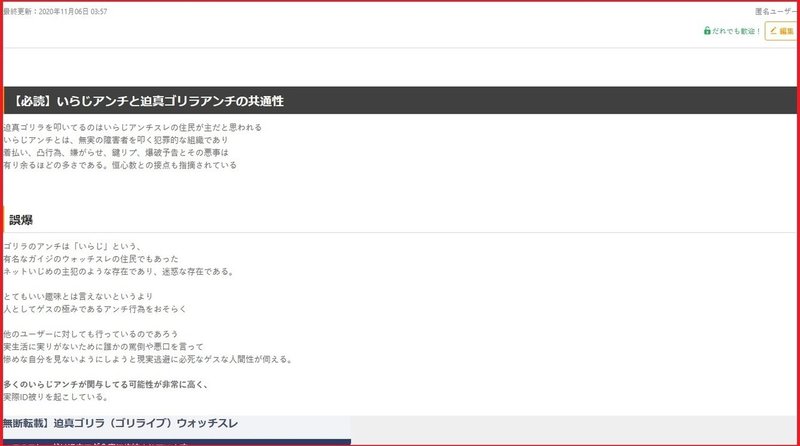The height and width of the screenshot is (446, 800).
Task: Click the line beginning 有り余るほどの多さ
Action: [x=120, y=165]
